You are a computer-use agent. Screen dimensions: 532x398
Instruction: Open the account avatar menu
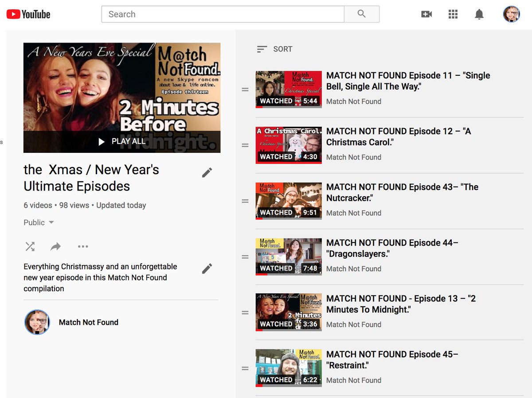coord(511,14)
